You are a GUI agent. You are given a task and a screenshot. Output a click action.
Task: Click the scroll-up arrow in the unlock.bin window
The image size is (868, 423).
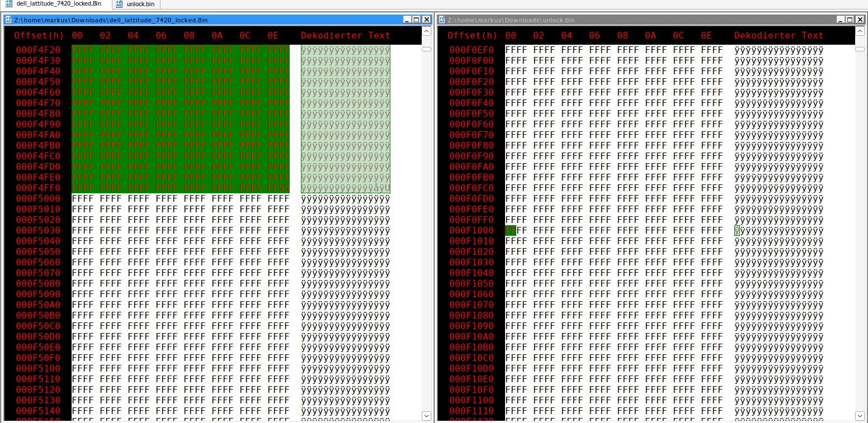(860, 31)
